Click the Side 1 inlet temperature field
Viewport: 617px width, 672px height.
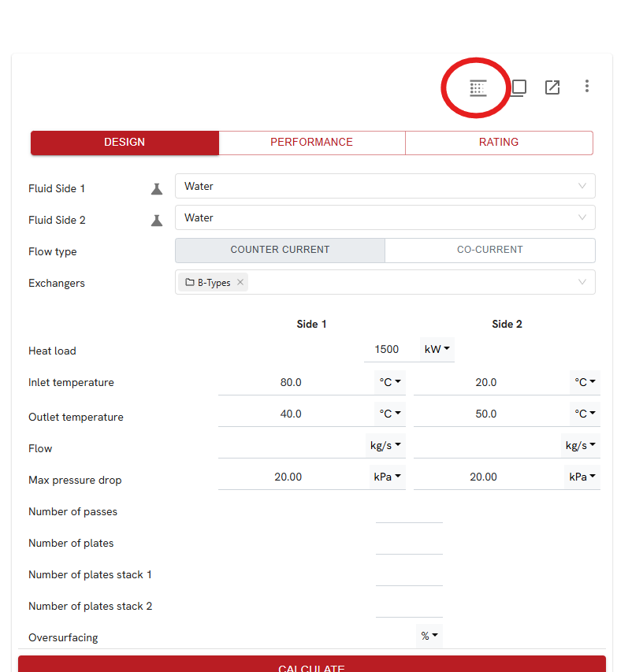[x=292, y=382]
